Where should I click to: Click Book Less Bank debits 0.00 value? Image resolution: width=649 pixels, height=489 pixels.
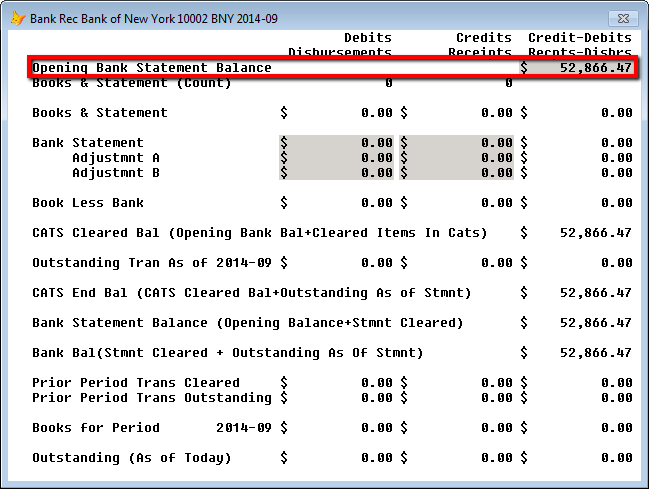tap(377, 202)
